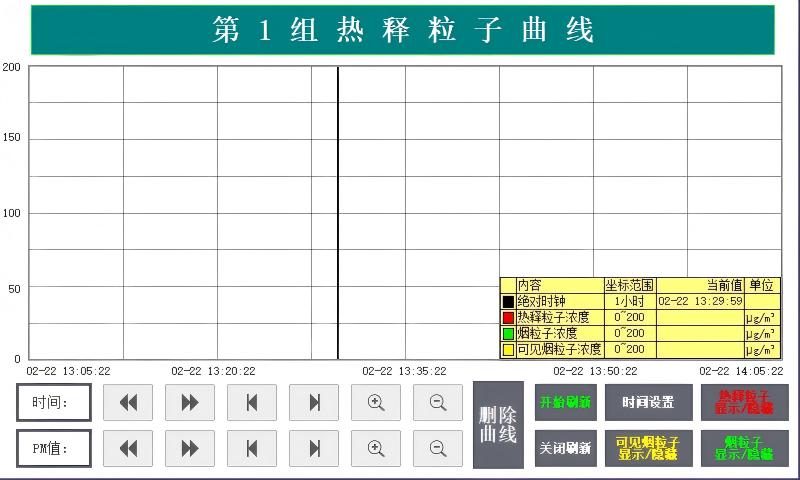
Task: Zoom in on the time axis
Action: [376, 402]
